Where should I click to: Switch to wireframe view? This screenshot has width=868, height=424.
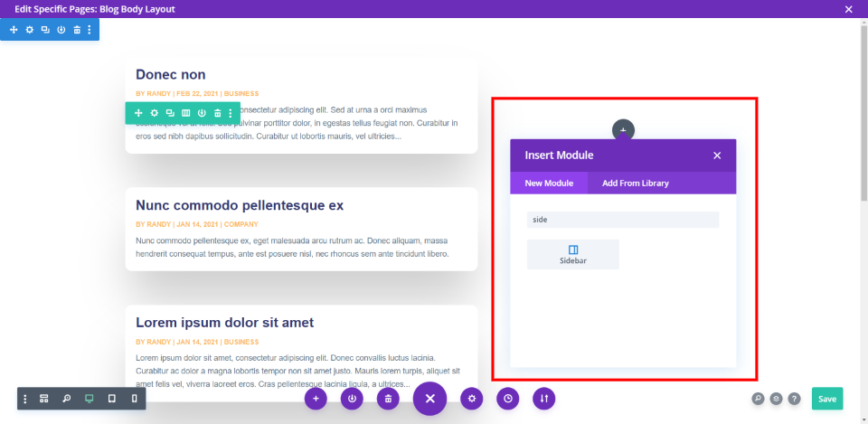[x=44, y=399]
